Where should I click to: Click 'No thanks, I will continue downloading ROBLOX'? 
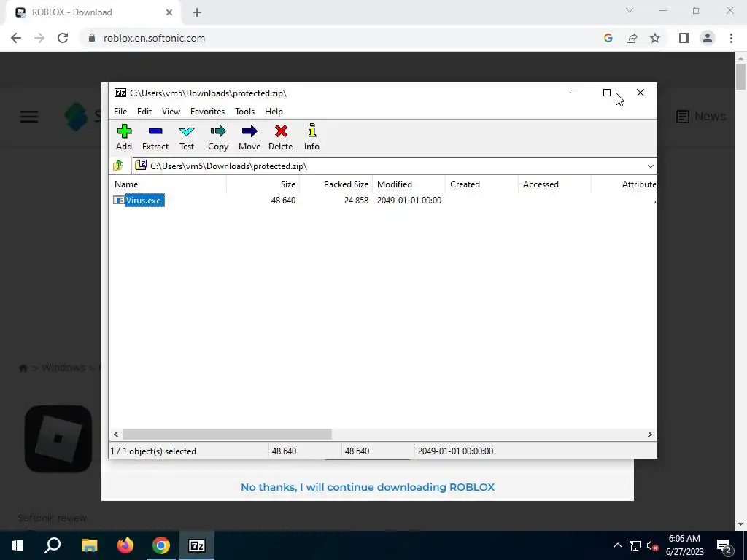point(368,487)
